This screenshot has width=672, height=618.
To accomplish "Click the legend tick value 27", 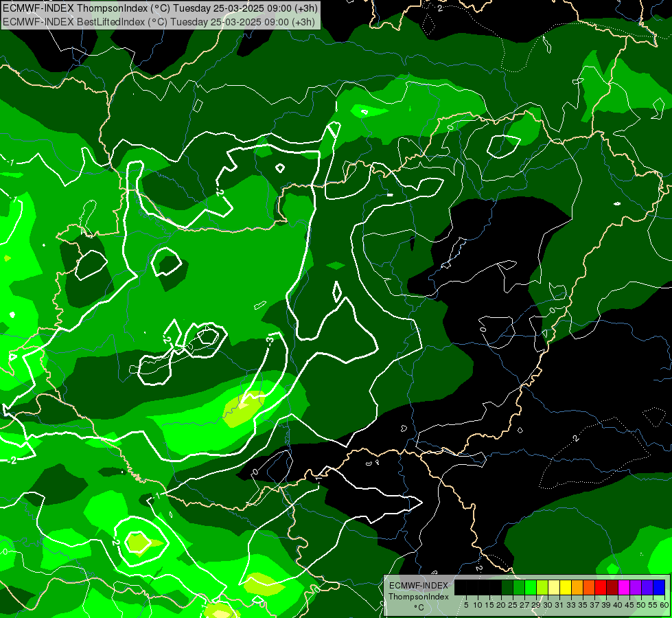I will [524, 605].
